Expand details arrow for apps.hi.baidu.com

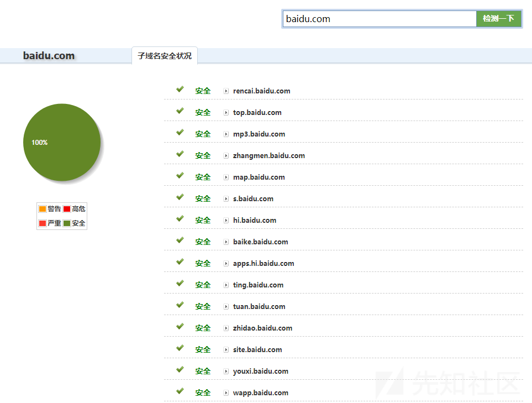226,264
